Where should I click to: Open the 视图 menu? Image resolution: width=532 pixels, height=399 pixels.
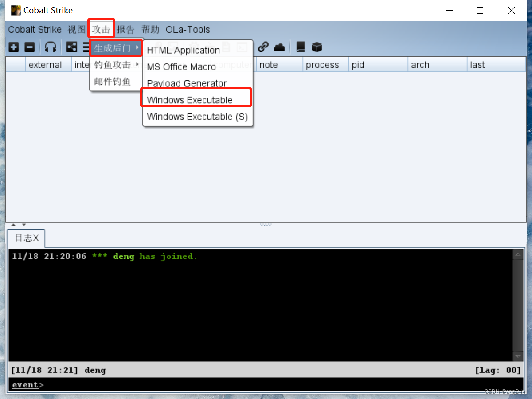click(x=76, y=30)
